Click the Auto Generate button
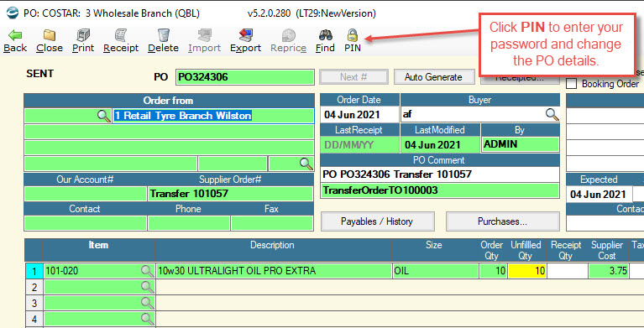 pos(434,77)
